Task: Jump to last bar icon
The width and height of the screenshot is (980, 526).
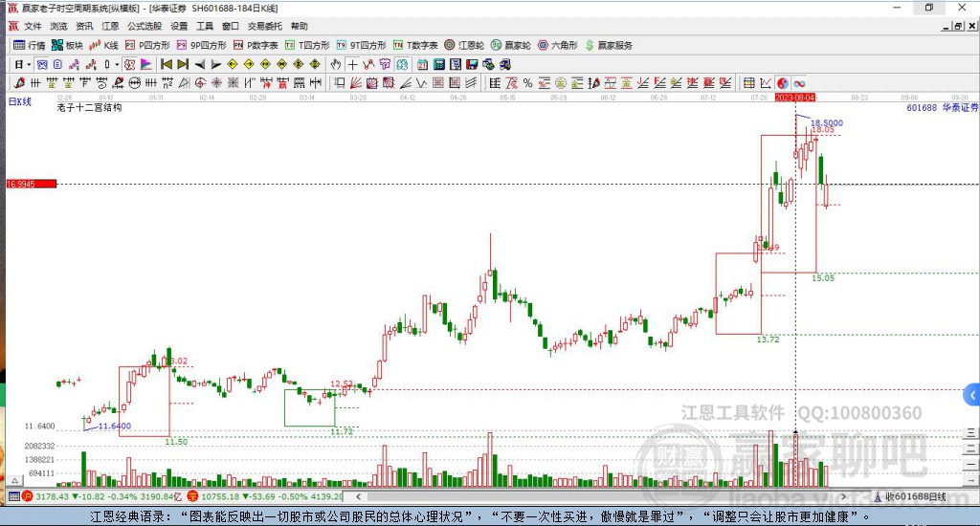Action: 183,64
